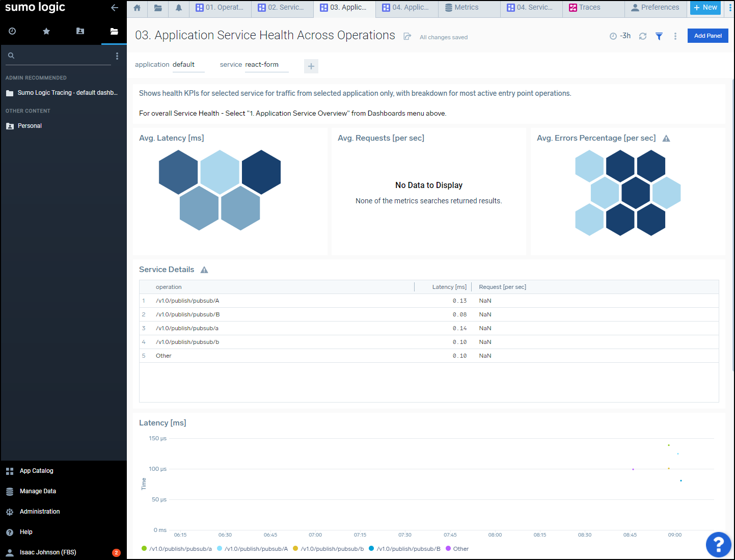Click the dashboard title to rename it
The width and height of the screenshot is (735, 560).
[265, 35]
